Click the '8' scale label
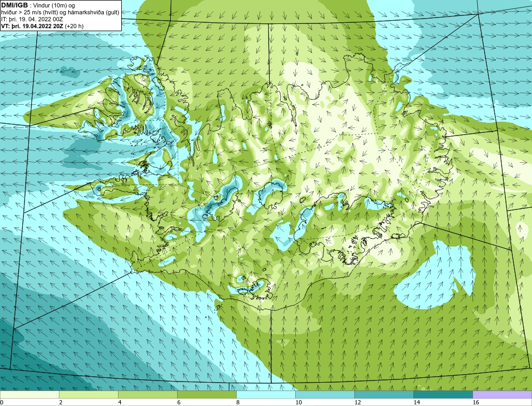 pyautogui.click(x=238, y=402)
